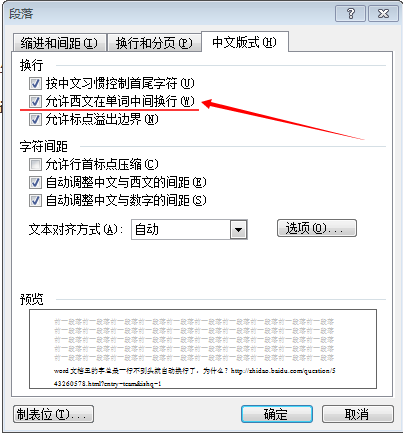Click the help question mark button
This screenshot has height=433, width=403.
pyautogui.click(x=350, y=14)
